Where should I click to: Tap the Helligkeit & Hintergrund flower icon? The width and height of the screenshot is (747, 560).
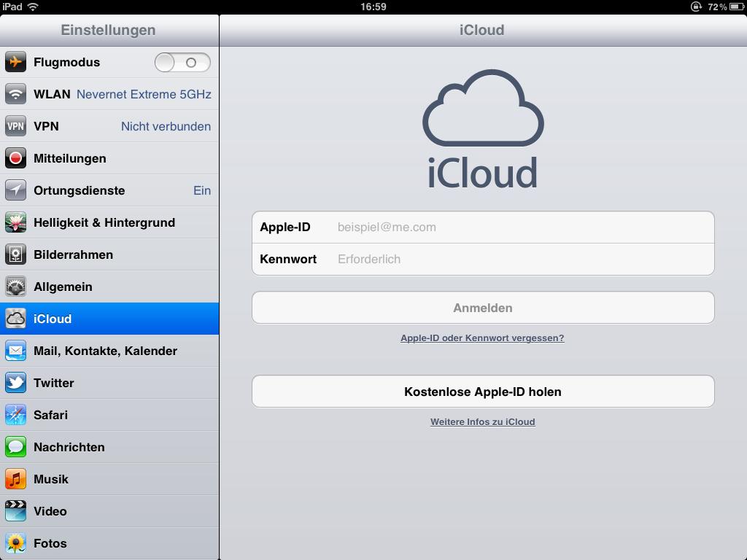(x=16, y=222)
